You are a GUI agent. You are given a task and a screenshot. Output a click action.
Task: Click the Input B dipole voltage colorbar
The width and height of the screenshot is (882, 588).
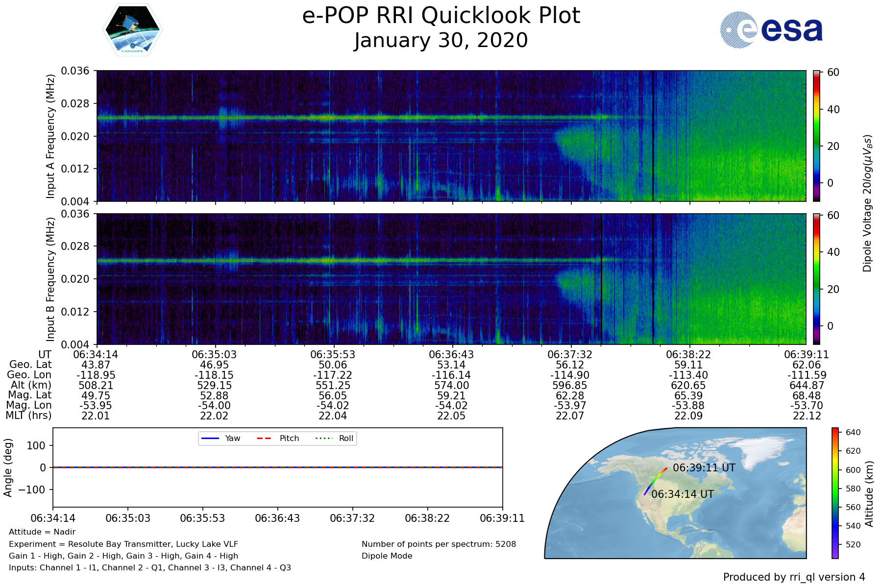pos(816,279)
